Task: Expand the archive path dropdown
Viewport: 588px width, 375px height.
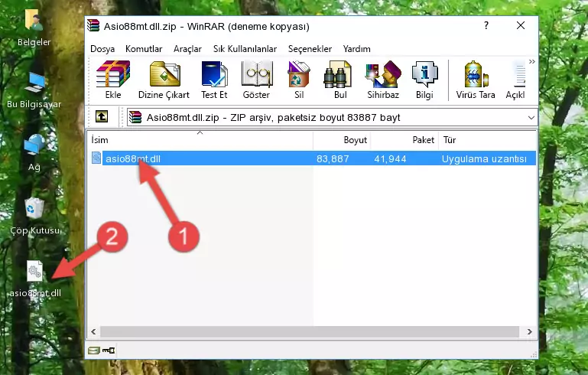Action: (x=531, y=118)
